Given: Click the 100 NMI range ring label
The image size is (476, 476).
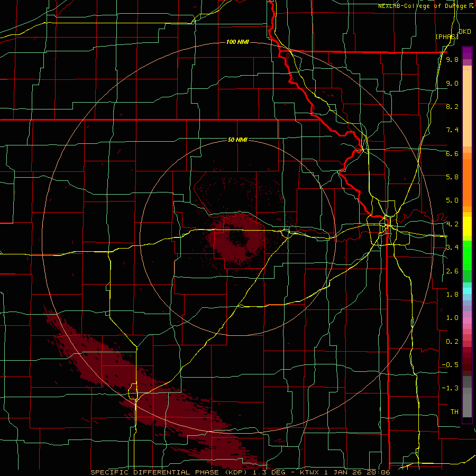Looking at the screenshot, I should 237,42.
